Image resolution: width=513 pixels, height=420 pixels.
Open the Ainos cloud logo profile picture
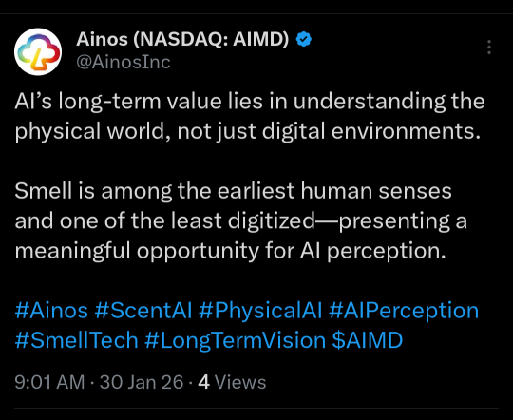click(38, 51)
